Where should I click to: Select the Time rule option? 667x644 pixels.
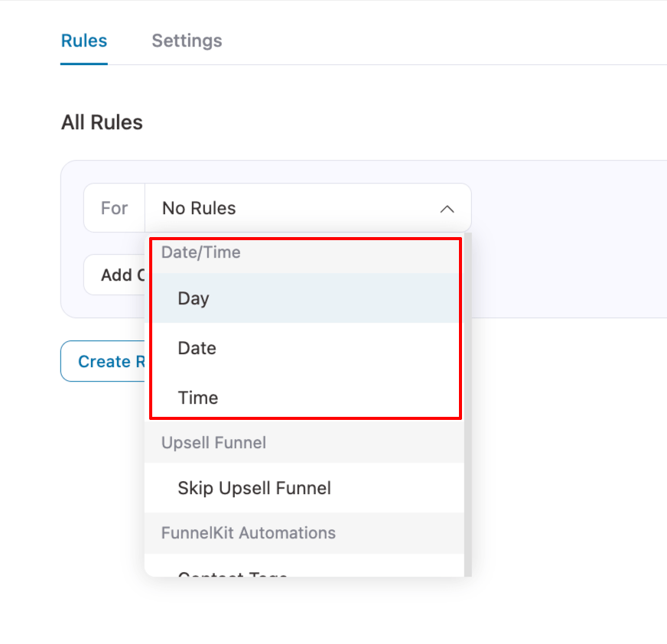pos(198,398)
